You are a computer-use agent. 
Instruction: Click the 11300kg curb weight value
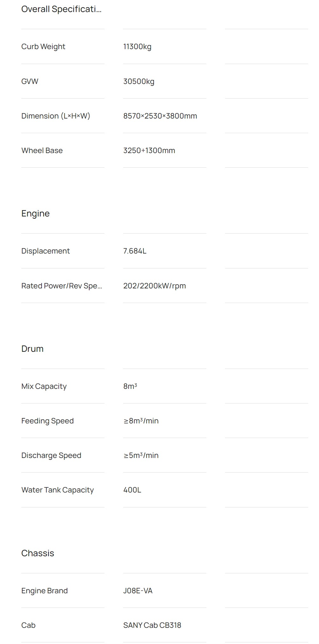[x=137, y=47]
